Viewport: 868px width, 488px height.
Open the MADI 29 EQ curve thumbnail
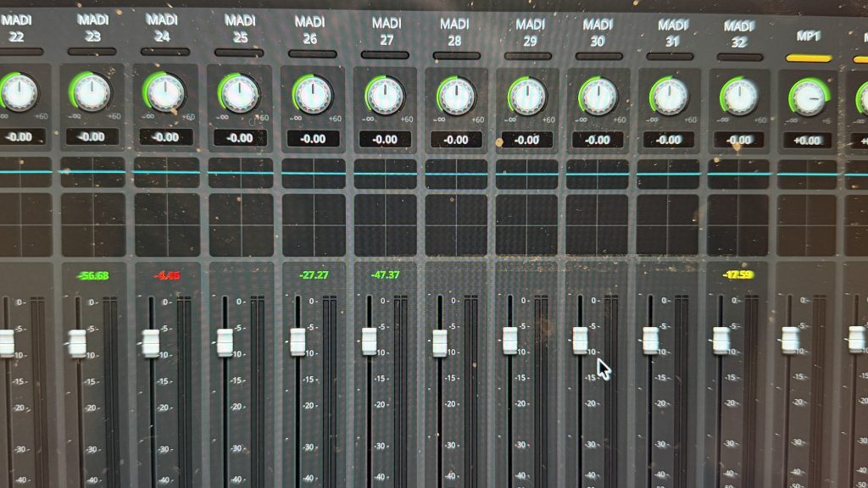pyautogui.click(x=526, y=173)
